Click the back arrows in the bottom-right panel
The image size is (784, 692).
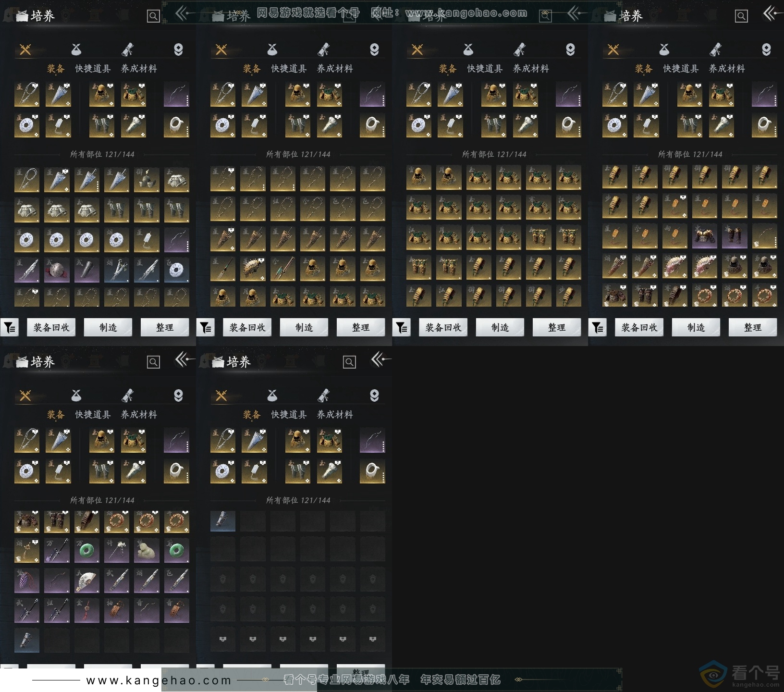[x=380, y=359]
